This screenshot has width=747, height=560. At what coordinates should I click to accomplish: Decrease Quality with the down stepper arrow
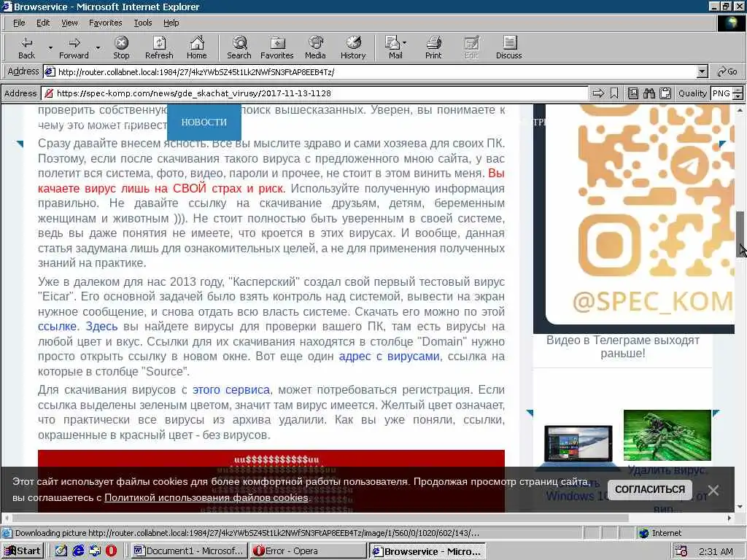pos(738,97)
